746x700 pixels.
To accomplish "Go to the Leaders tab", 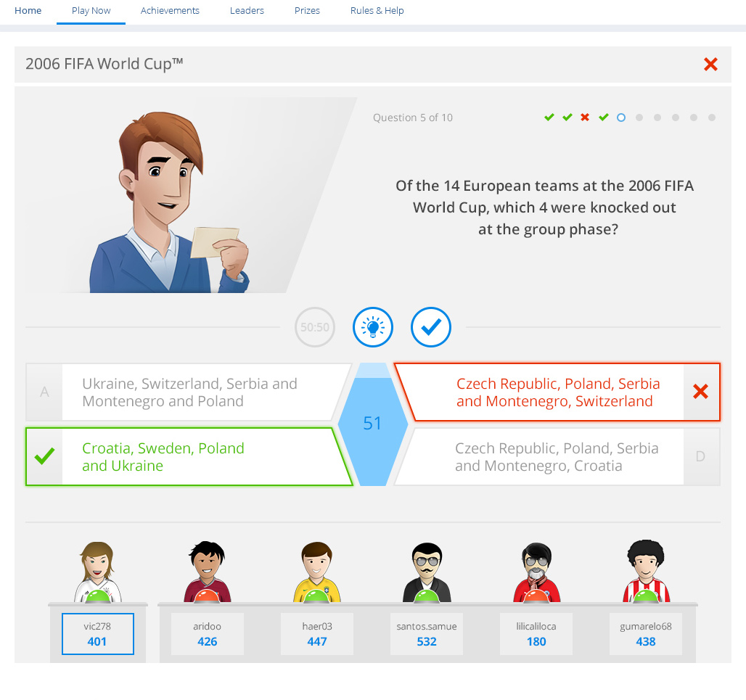I will pyautogui.click(x=247, y=10).
